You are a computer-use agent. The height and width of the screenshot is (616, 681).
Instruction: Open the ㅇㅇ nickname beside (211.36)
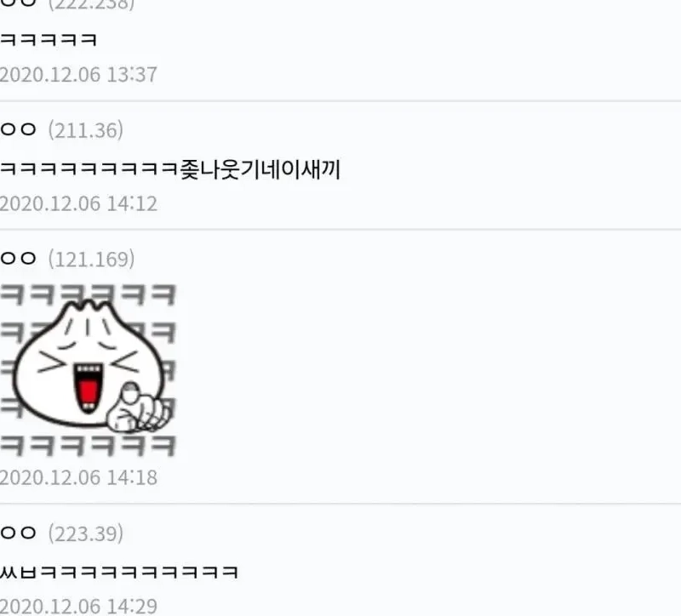point(18,129)
